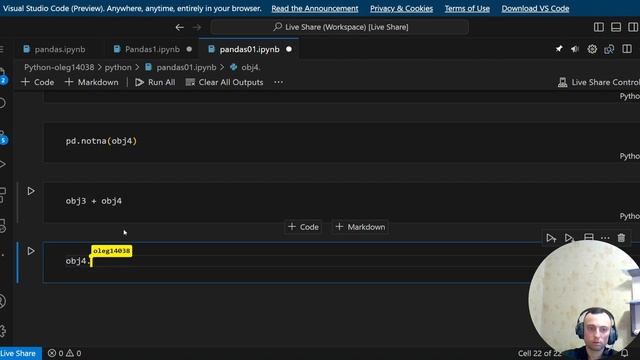
Task: Open notifications bell icon
Action: 625,353
